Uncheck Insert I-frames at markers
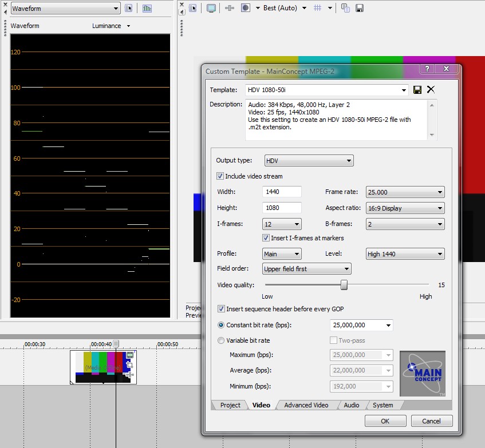 point(266,238)
